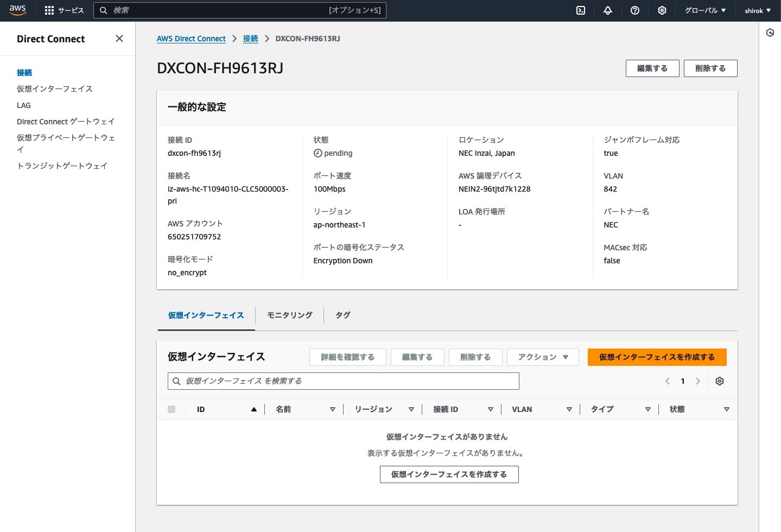Sort by リージョン column arrow
Image resolution: width=781 pixels, height=532 pixels.
pyautogui.click(x=411, y=409)
